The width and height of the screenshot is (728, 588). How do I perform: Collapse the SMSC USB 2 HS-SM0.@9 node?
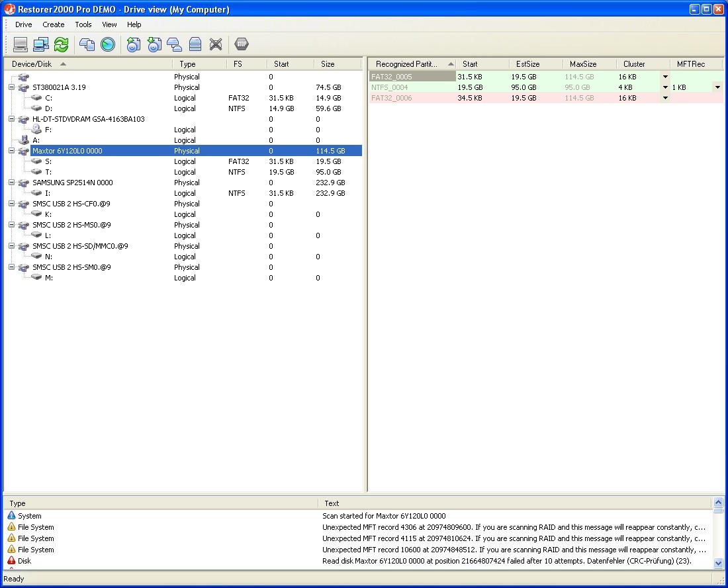point(12,267)
